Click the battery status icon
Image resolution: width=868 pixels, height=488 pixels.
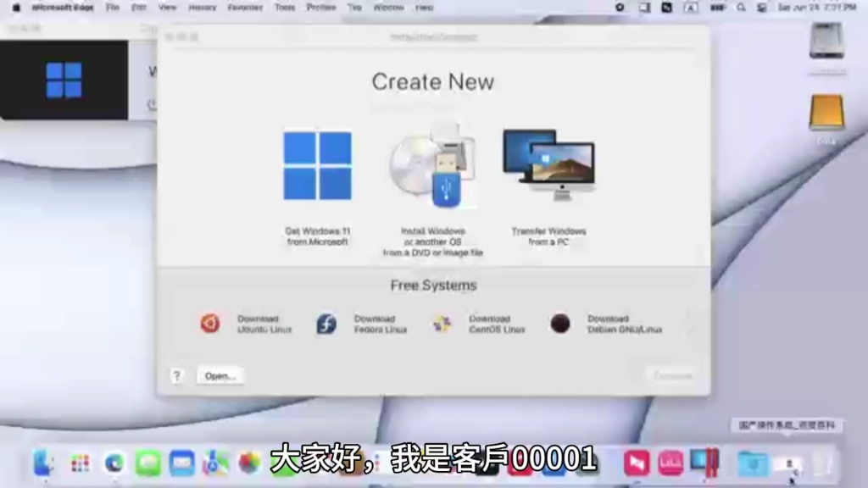point(716,8)
